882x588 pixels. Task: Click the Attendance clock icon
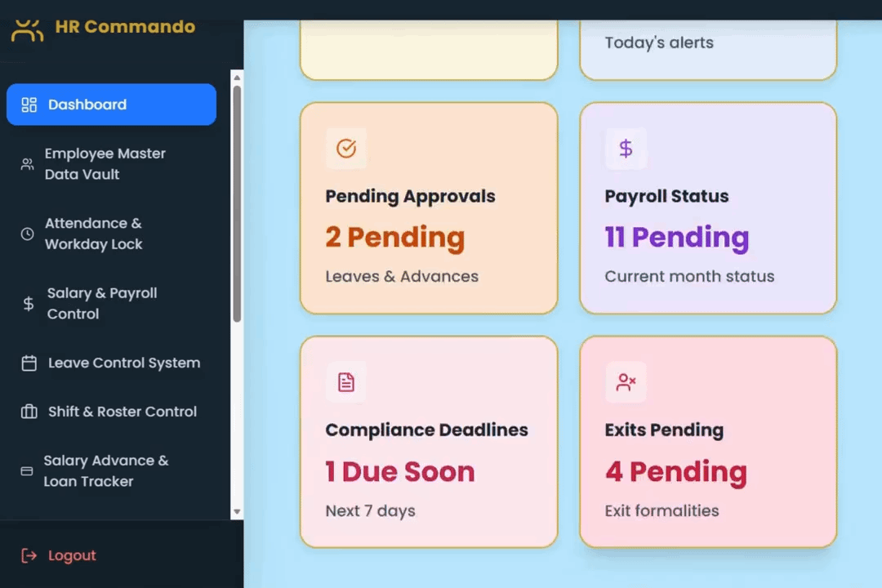[x=28, y=234]
